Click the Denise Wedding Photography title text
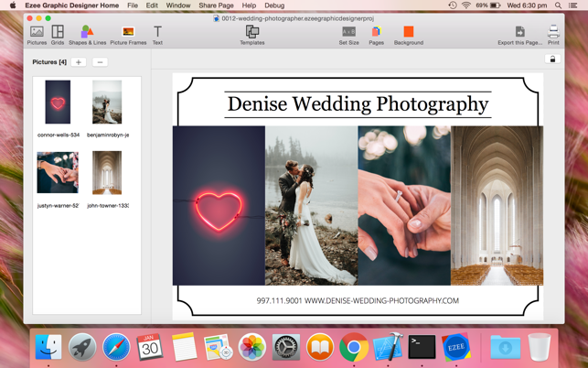588x368 pixels. click(358, 103)
